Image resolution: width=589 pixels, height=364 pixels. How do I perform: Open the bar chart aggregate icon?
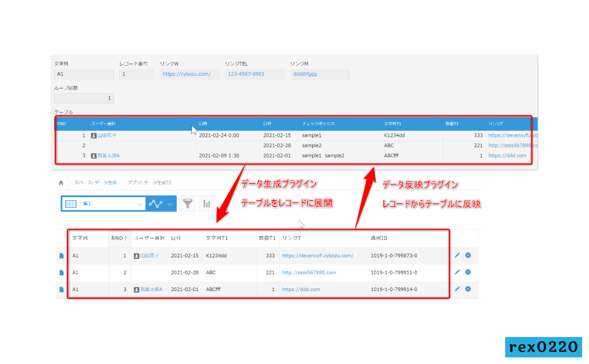tap(207, 204)
